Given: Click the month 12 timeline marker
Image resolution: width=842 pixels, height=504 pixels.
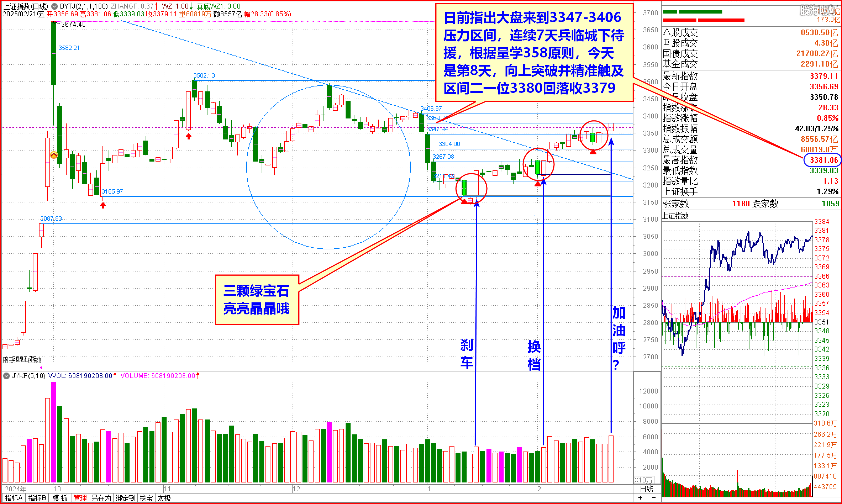Looking at the screenshot, I should click(x=296, y=489).
